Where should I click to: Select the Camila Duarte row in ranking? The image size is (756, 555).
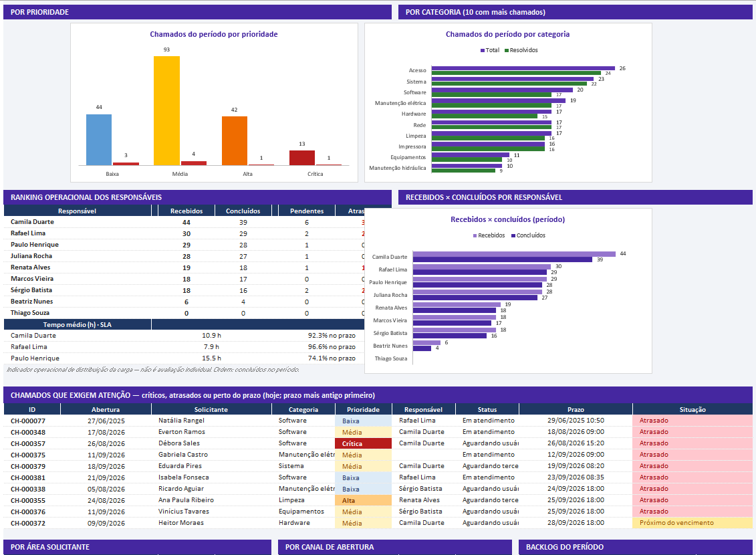[184, 222]
